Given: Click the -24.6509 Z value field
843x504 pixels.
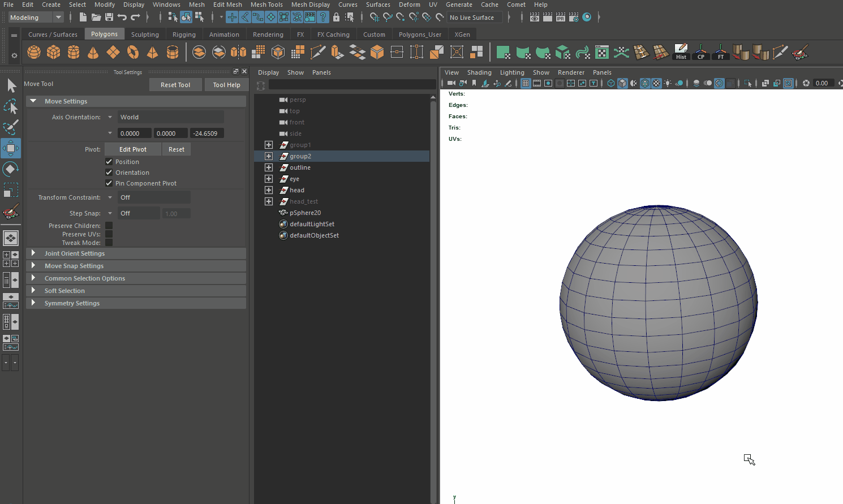Looking at the screenshot, I should pyautogui.click(x=207, y=133).
